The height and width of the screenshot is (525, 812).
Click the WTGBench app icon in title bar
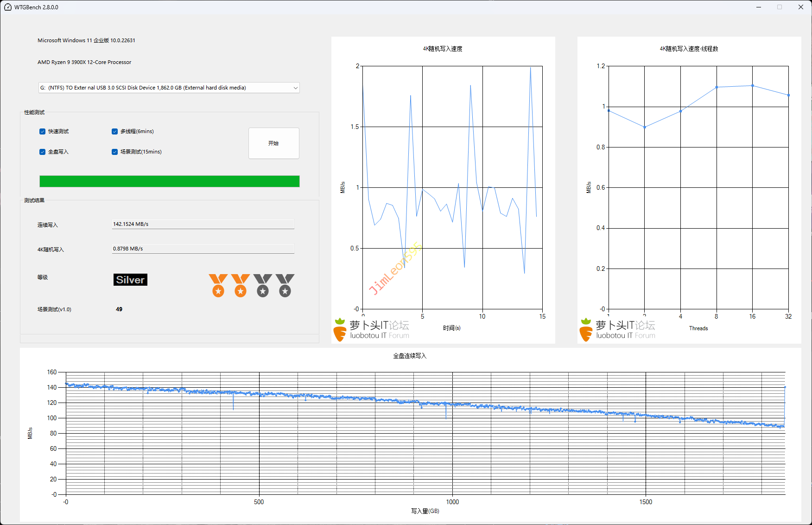pyautogui.click(x=7, y=7)
